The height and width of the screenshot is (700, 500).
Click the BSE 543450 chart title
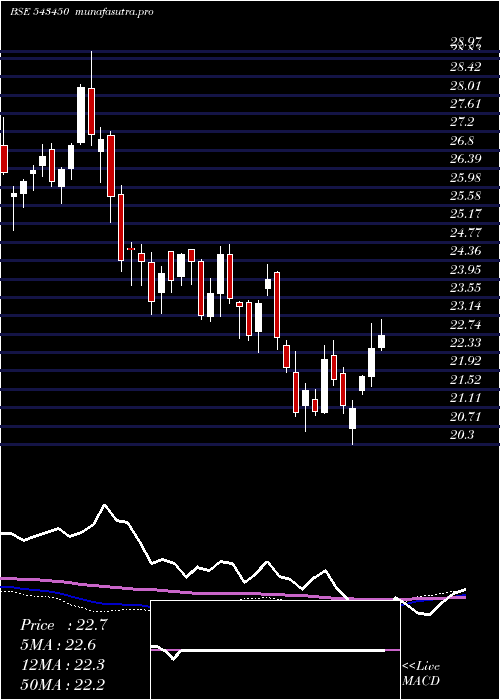[x=39, y=12]
